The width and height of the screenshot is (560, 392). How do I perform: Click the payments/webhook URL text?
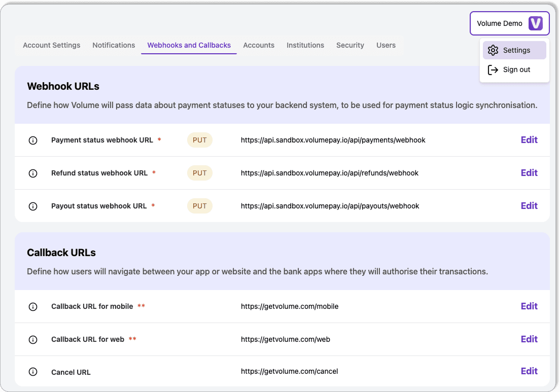click(x=333, y=140)
